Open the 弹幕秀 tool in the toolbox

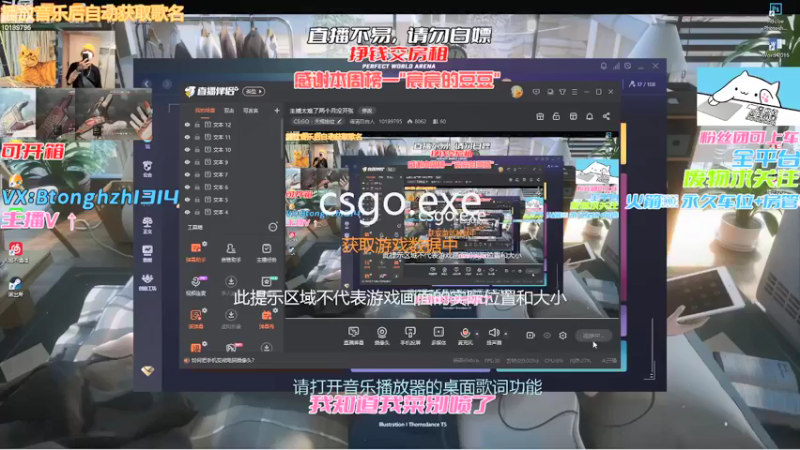266,318
